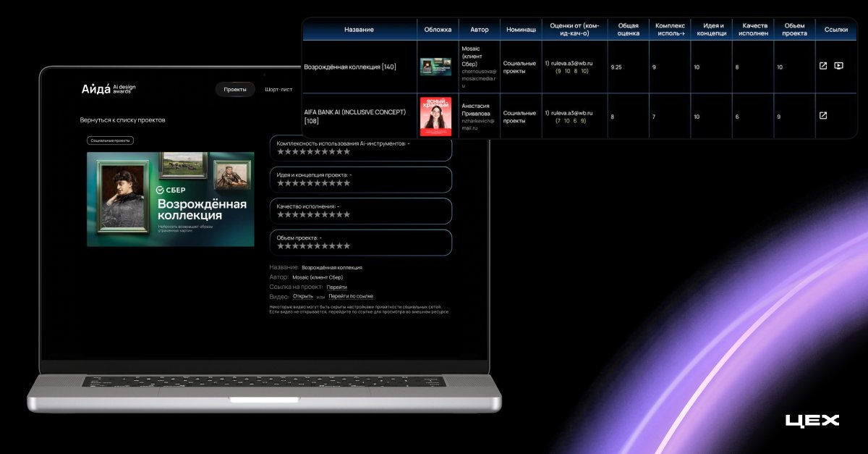The width and height of the screenshot is (868, 454).
Task: Rate Качество исполнения with the first star
Action: (281, 214)
